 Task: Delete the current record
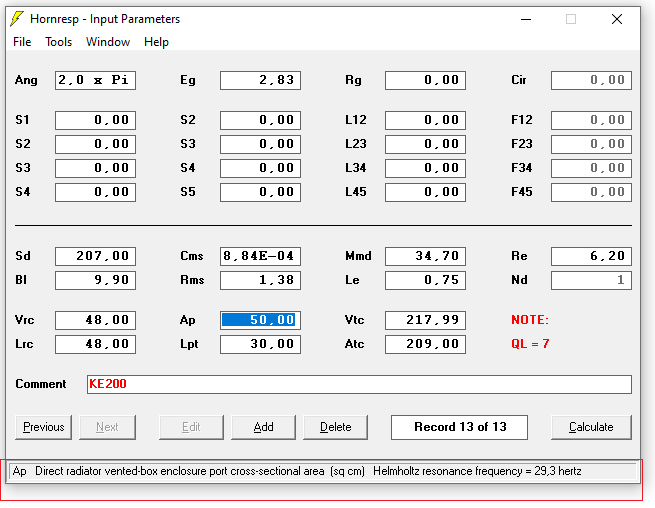point(335,427)
